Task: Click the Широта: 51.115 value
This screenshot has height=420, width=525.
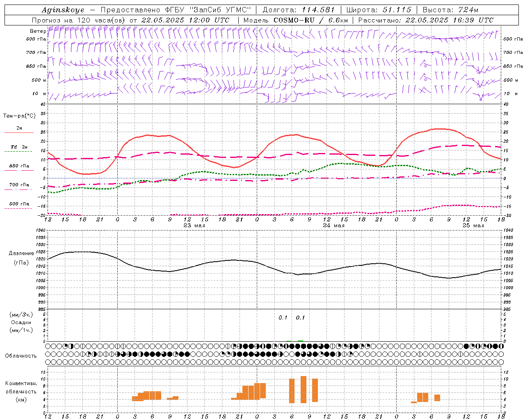Action: click(379, 10)
